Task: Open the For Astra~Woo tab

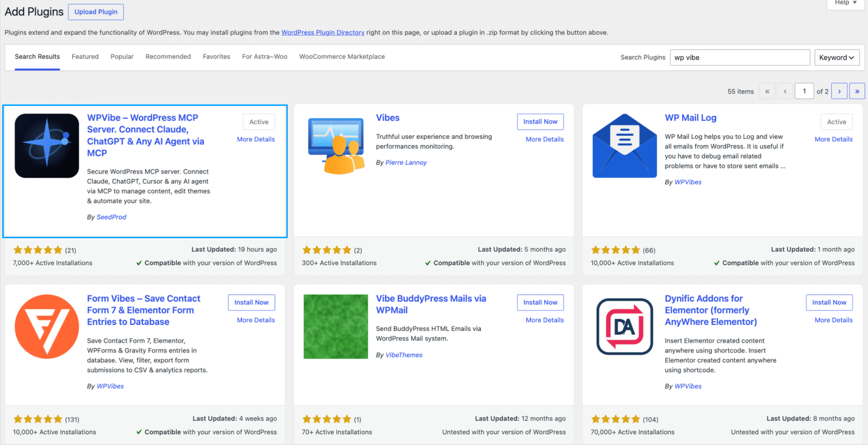Action: click(x=265, y=56)
